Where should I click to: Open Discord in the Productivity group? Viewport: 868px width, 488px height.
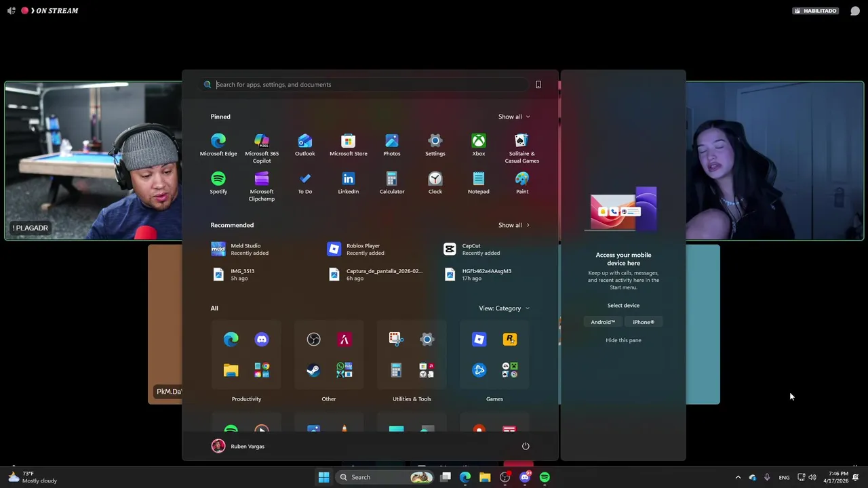(262, 339)
